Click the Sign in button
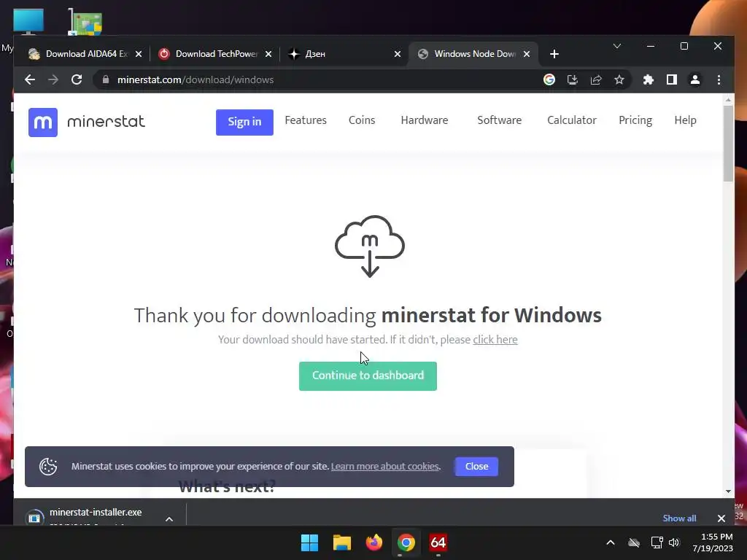 click(244, 122)
